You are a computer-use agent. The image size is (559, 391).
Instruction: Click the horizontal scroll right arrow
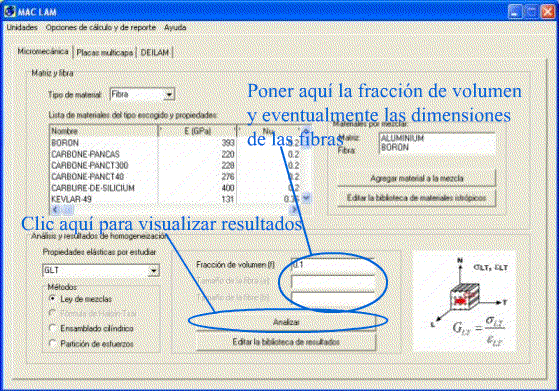pyautogui.click(x=294, y=210)
